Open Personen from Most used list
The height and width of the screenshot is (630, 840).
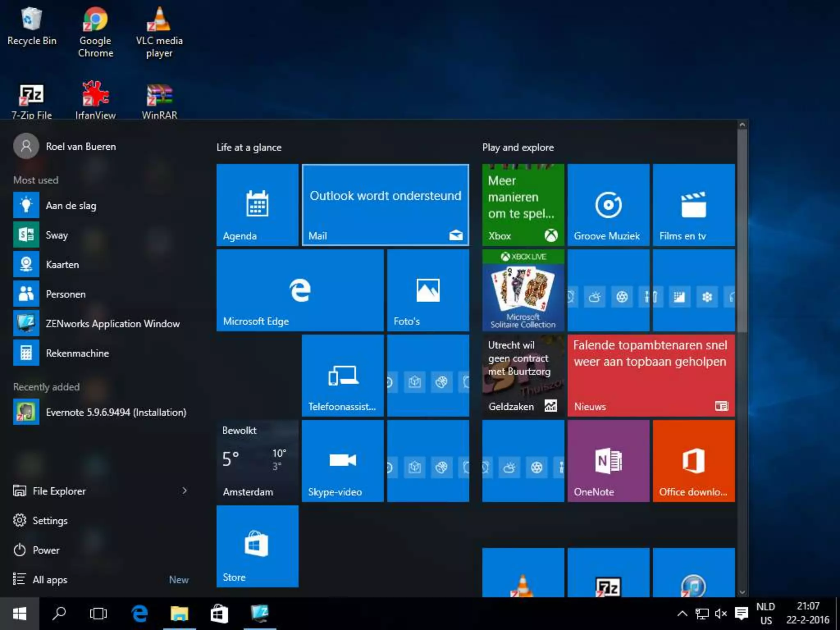(x=103, y=293)
